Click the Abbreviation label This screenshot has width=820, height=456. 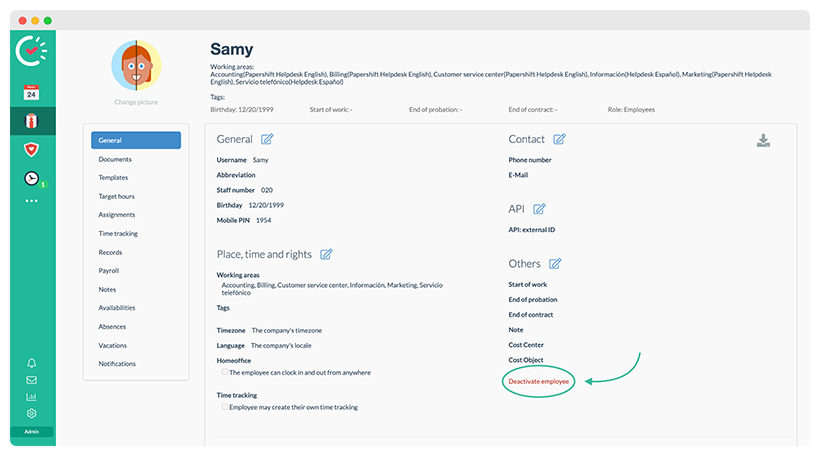click(236, 175)
